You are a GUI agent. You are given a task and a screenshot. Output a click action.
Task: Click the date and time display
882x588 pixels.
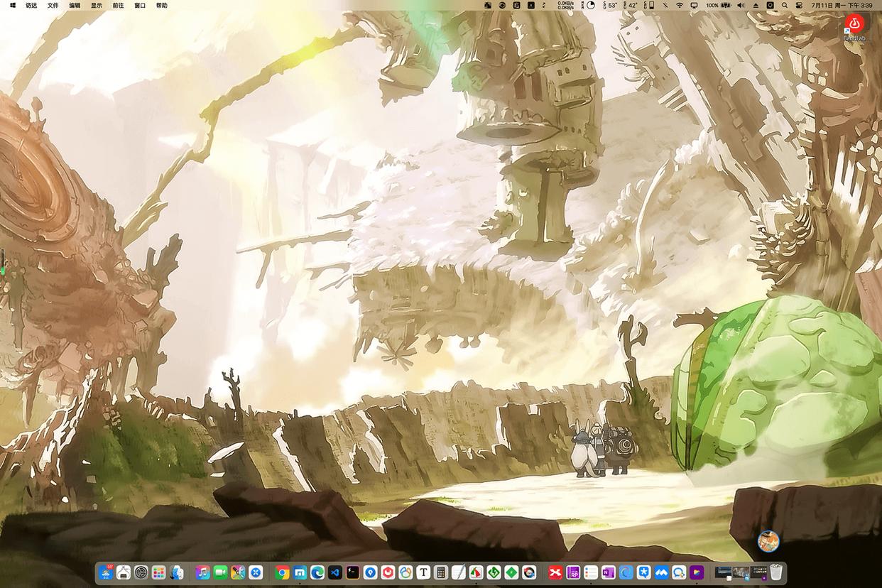pos(842,5)
